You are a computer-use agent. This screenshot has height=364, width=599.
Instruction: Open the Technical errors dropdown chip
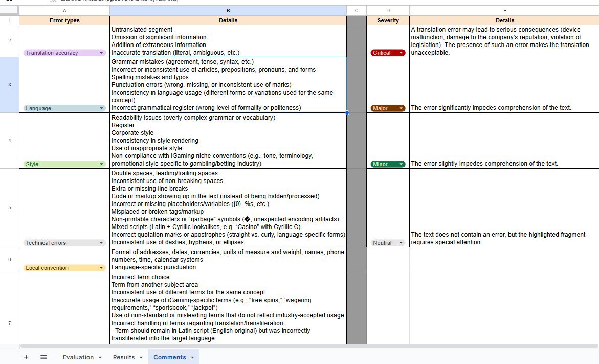(x=101, y=243)
